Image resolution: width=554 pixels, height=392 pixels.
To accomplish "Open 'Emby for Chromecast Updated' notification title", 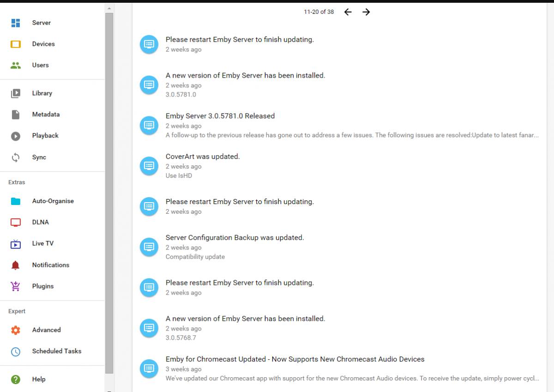I will (x=295, y=359).
